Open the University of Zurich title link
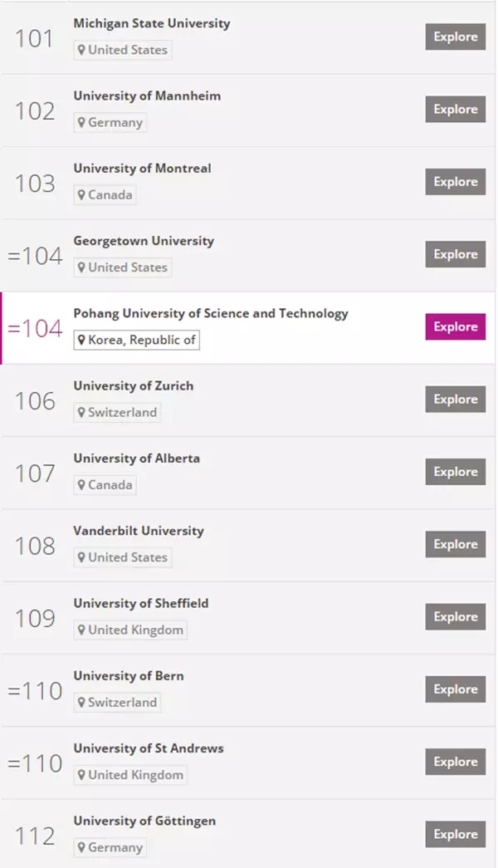Screen dimensions: 498x868 (134, 386)
